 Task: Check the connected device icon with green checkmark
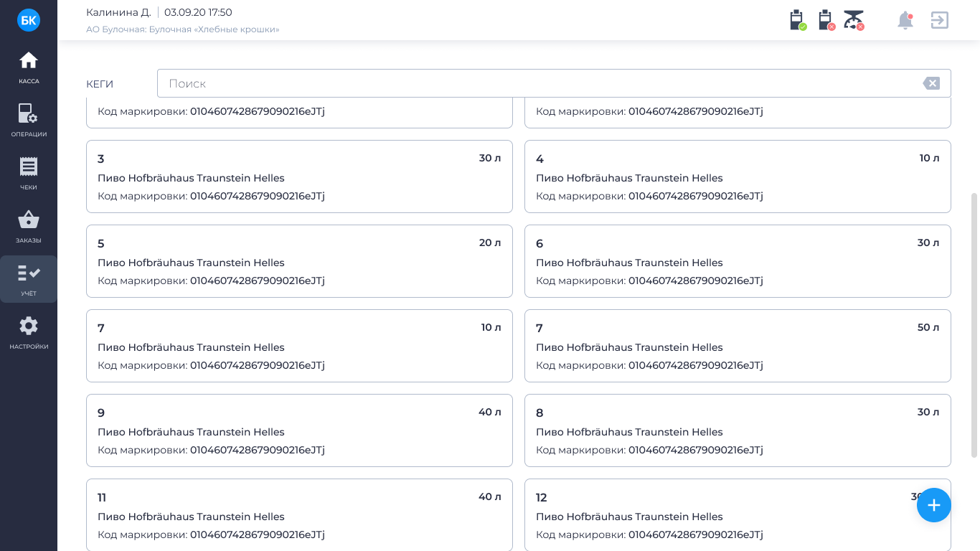[x=798, y=20]
